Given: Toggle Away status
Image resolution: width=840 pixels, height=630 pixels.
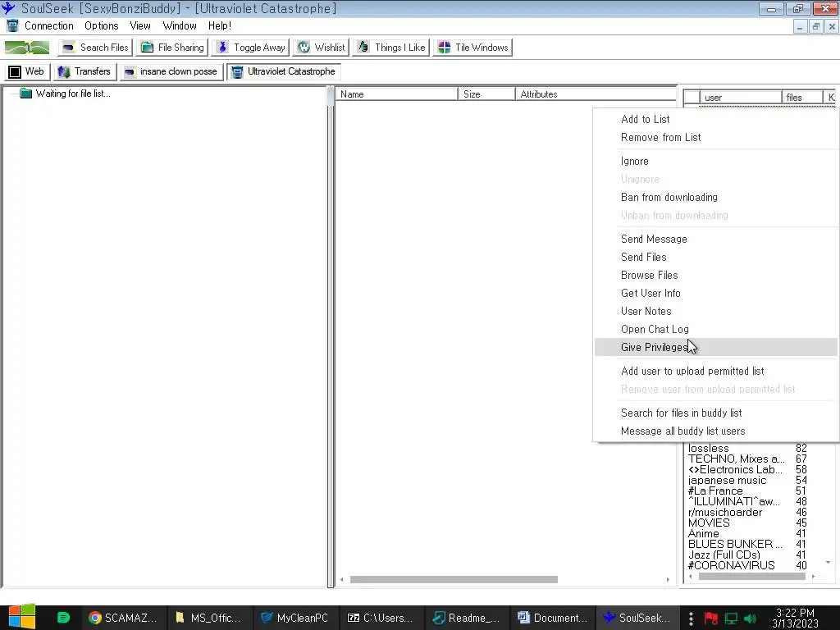Looking at the screenshot, I should [x=251, y=47].
